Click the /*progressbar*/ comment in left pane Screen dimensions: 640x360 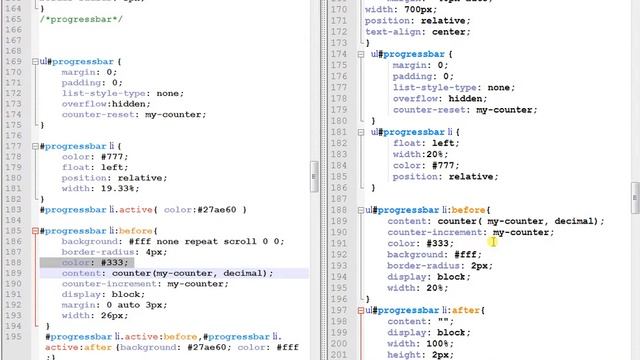(x=81, y=19)
